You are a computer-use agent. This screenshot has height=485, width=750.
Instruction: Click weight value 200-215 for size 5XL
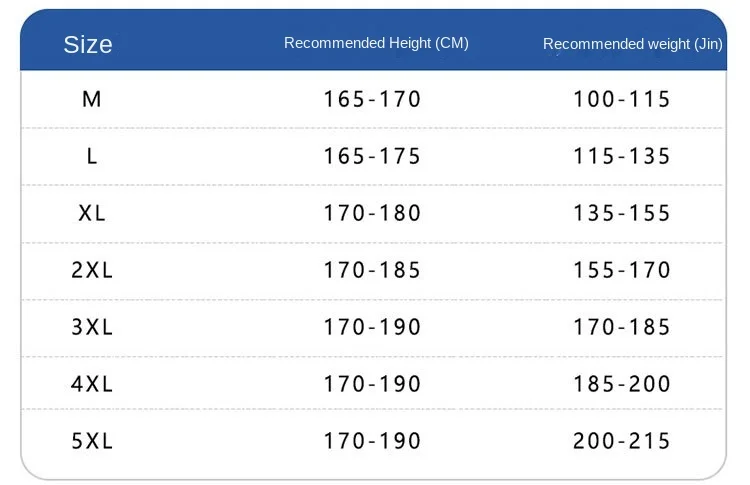coord(622,441)
